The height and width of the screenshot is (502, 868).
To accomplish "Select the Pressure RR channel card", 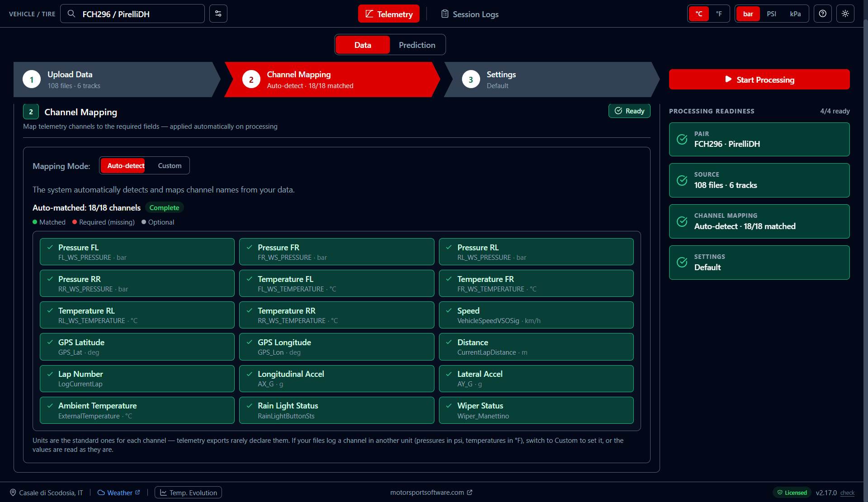I will click(137, 283).
